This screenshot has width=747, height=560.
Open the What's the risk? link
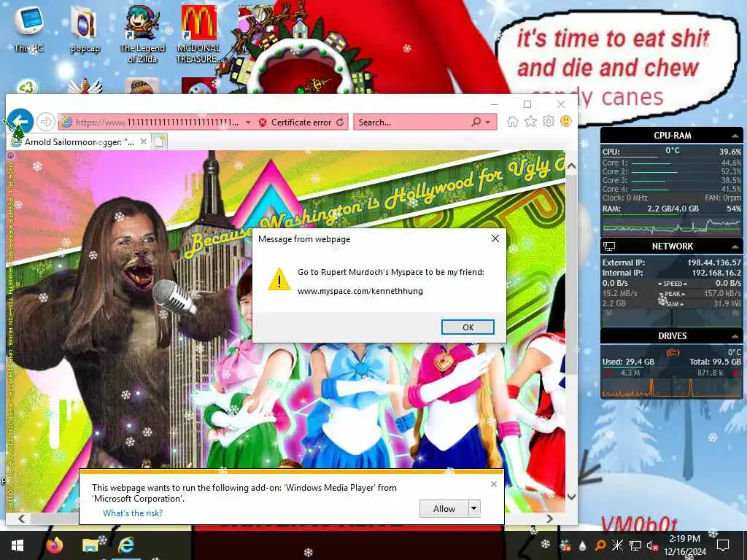[x=133, y=513]
